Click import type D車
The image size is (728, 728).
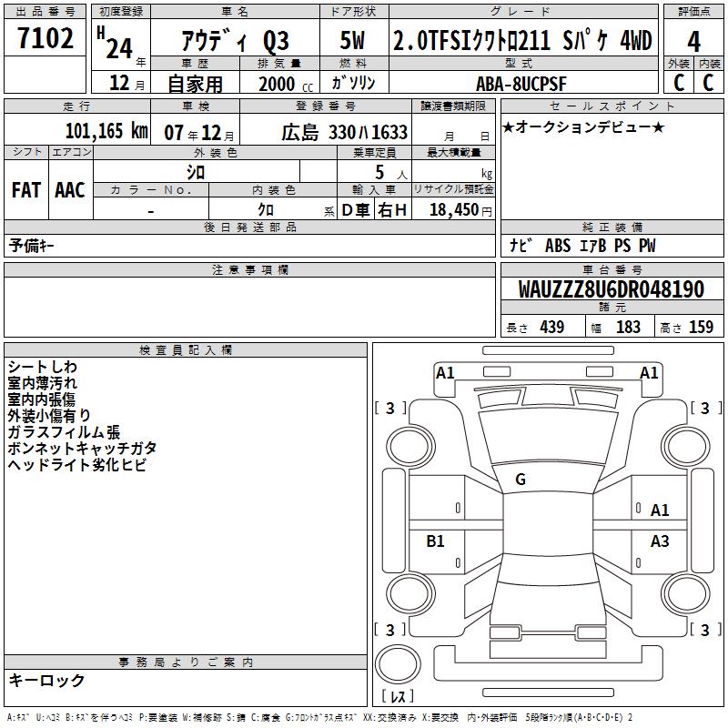point(356,210)
